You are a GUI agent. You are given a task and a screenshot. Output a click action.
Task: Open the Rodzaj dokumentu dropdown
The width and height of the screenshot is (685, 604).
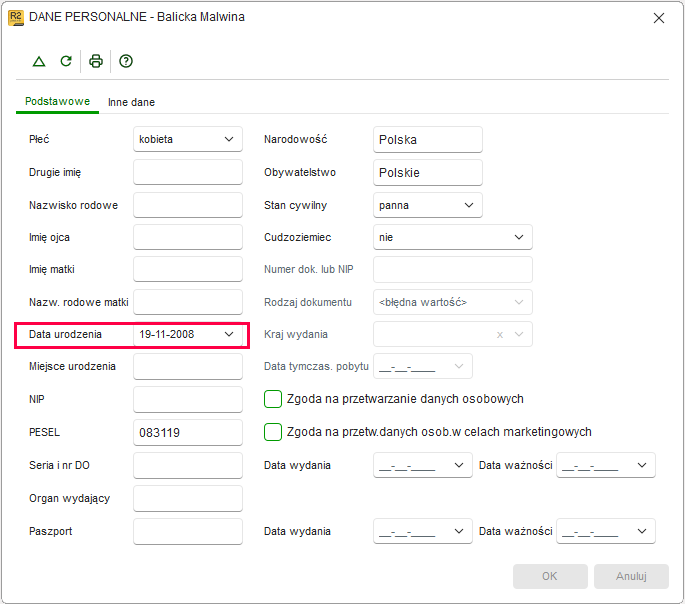453,302
